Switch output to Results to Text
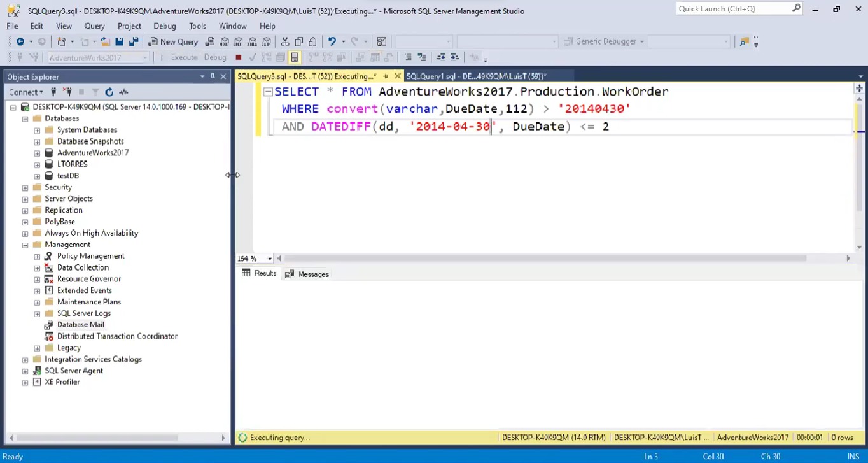This screenshot has width=868, height=463. click(361, 57)
